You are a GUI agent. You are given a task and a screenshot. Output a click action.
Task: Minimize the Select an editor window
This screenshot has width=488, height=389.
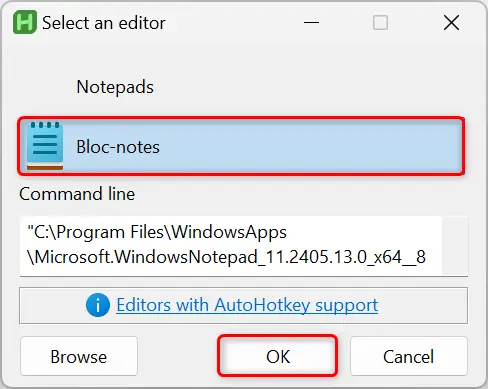(x=311, y=23)
